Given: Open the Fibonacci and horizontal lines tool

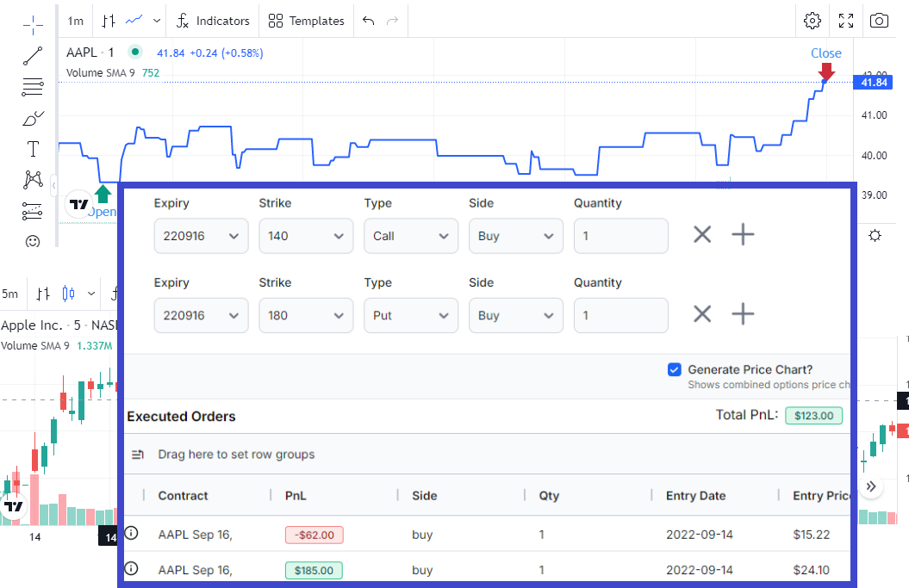Looking at the screenshot, I should [x=33, y=87].
